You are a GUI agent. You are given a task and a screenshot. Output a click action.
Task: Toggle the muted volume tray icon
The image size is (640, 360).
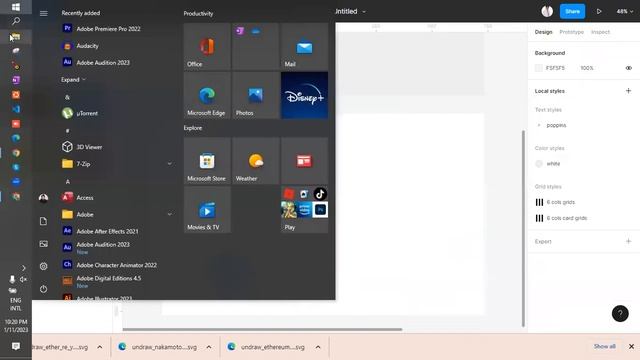pos(23,279)
